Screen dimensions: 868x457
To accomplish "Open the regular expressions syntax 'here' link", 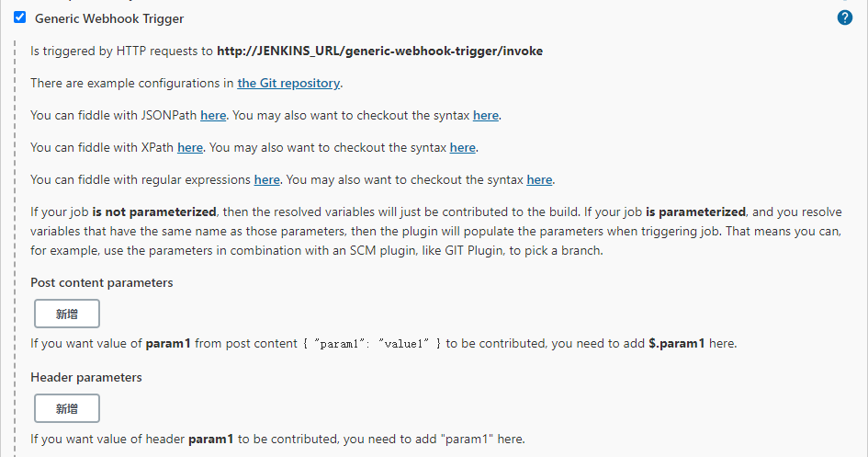I will (539, 179).
